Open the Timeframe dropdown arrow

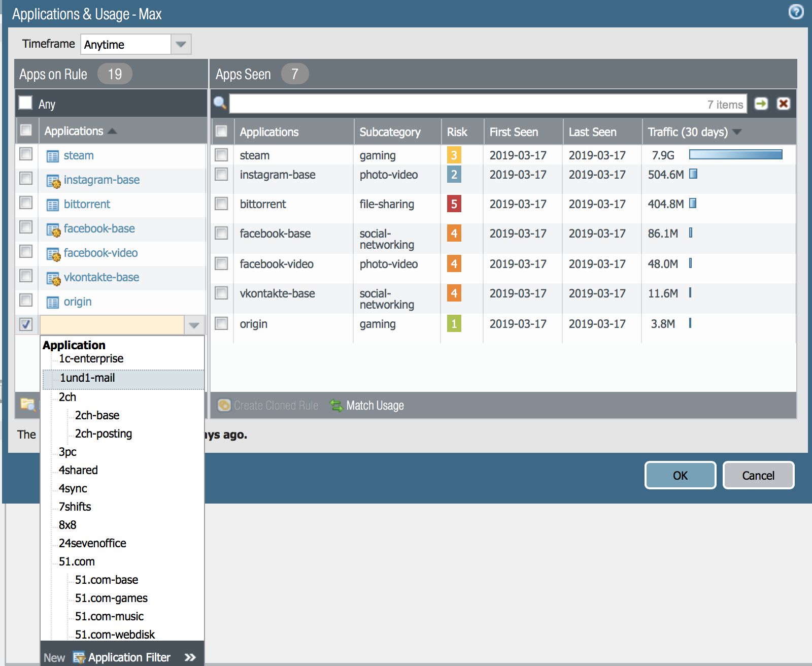click(181, 44)
